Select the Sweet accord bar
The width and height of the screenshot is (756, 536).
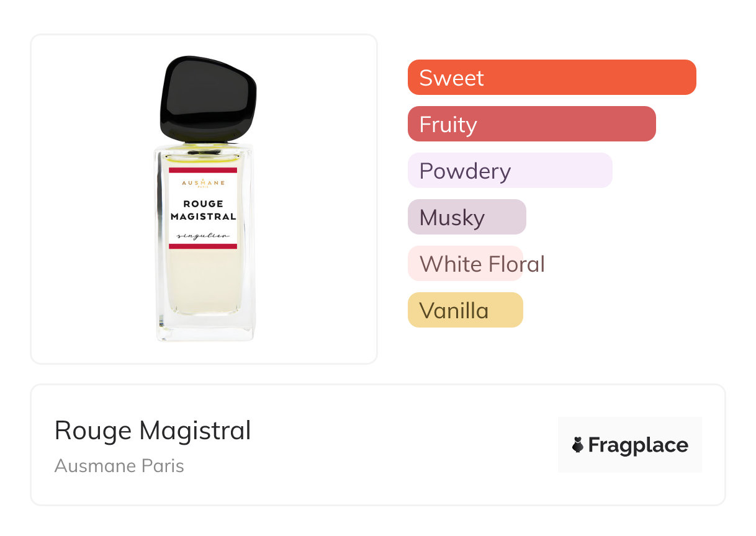(x=551, y=78)
